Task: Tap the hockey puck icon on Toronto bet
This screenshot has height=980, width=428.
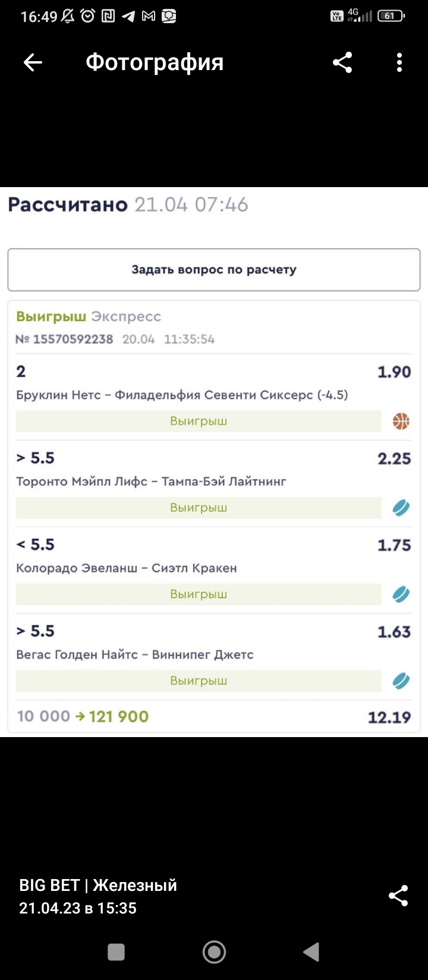Action: point(401,508)
